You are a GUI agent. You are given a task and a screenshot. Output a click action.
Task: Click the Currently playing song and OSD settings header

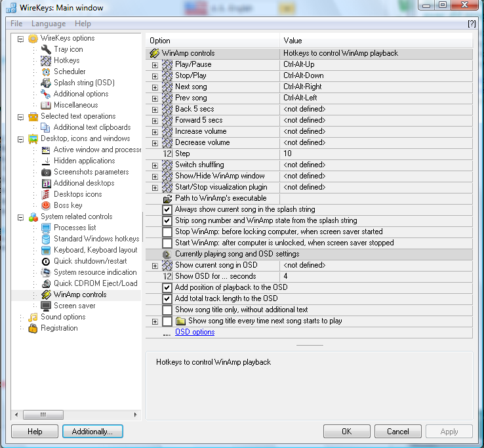[x=309, y=254]
